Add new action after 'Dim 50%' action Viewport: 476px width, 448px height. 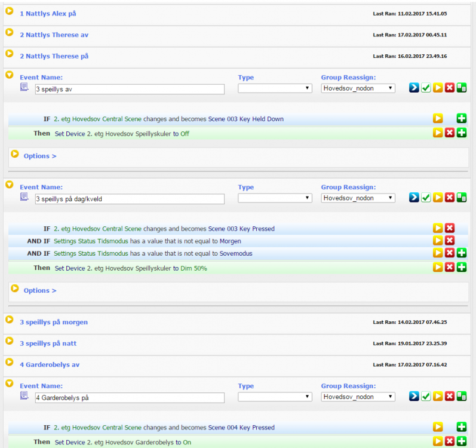(462, 267)
